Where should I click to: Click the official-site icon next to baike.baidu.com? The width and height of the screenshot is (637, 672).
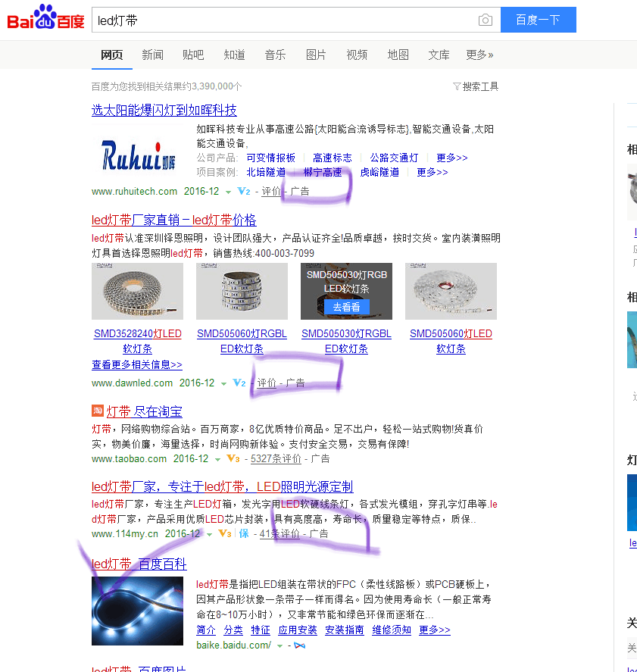pyautogui.click(x=299, y=645)
